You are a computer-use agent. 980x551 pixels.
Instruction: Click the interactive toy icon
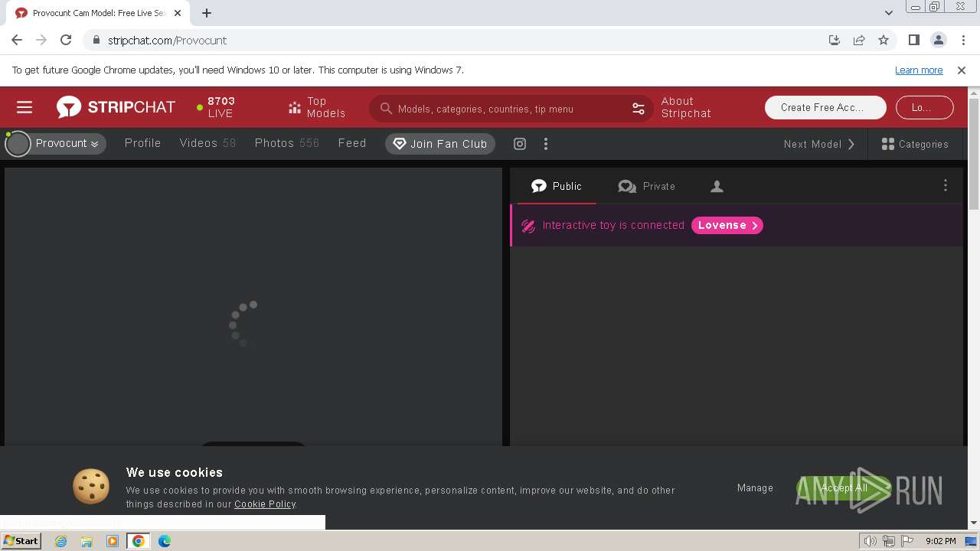pyautogui.click(x=528, y=226)
